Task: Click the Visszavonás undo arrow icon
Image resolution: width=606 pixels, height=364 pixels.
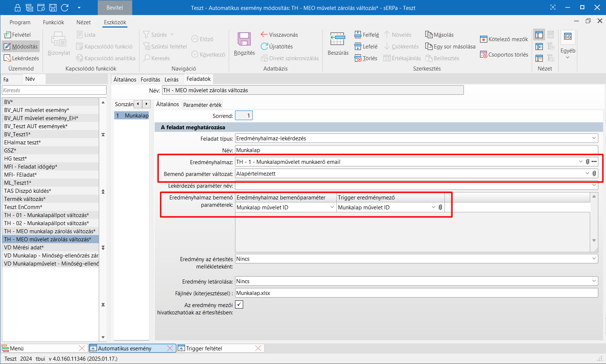Action: (264, 35)
